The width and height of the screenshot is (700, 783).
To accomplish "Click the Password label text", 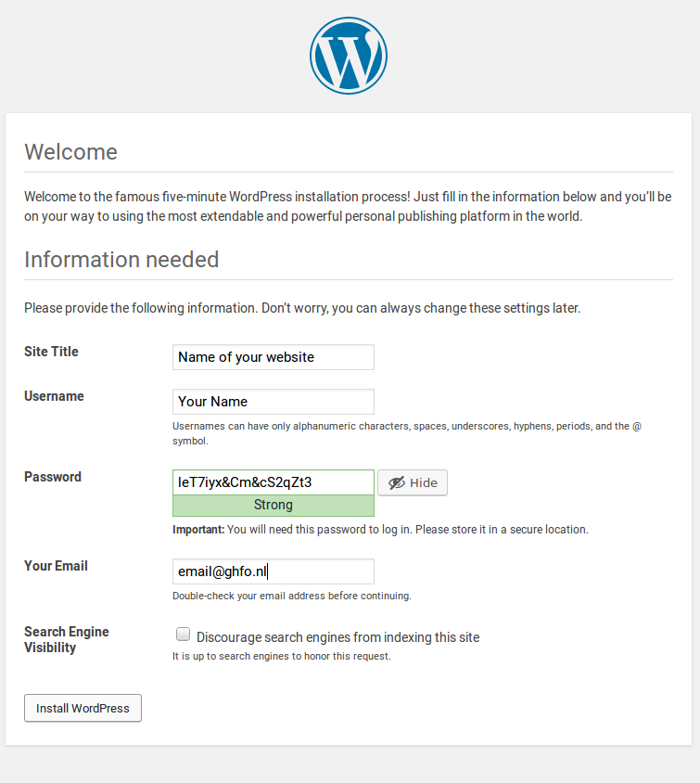I will [x=53, y=477].
